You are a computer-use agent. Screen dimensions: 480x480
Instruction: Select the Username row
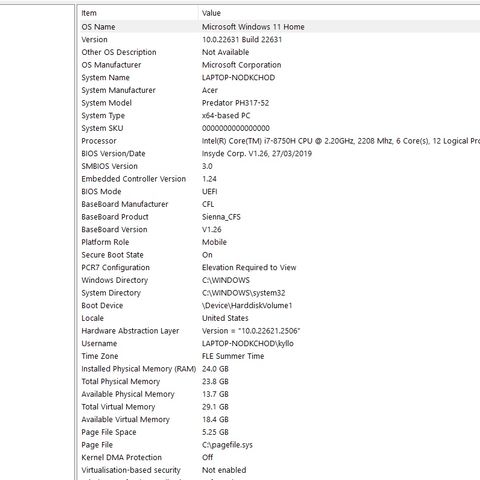279,343
